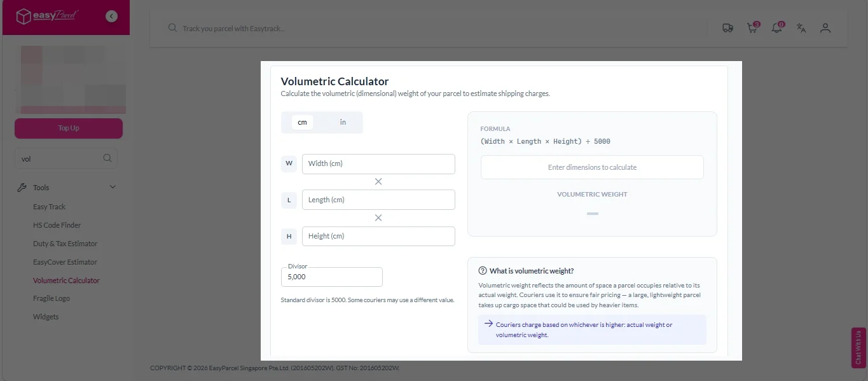The width and height of the screenshot is (868, 381).
Task: Click the question mark beside volumetric weight info
Action: click(x=483, y=270)
